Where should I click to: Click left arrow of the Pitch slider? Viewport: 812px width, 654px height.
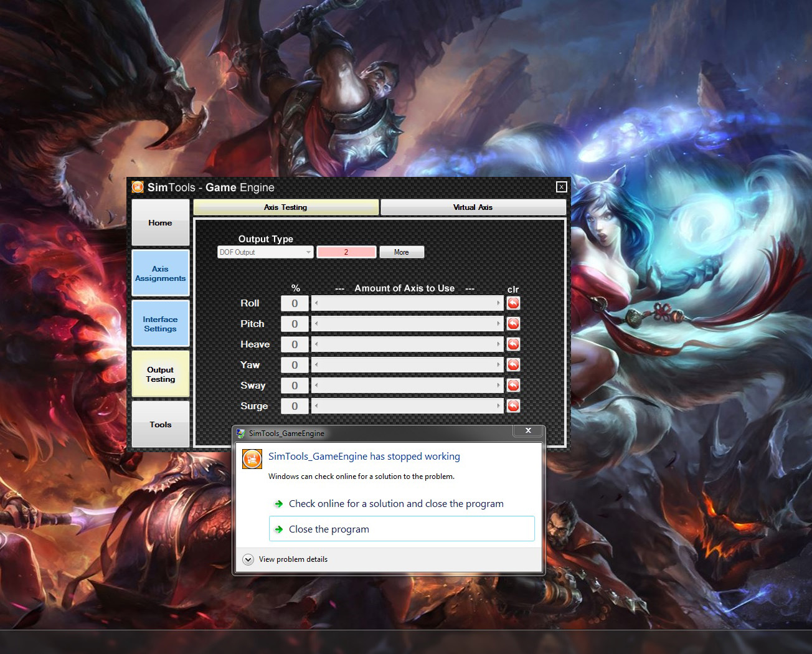coord(316,324)
